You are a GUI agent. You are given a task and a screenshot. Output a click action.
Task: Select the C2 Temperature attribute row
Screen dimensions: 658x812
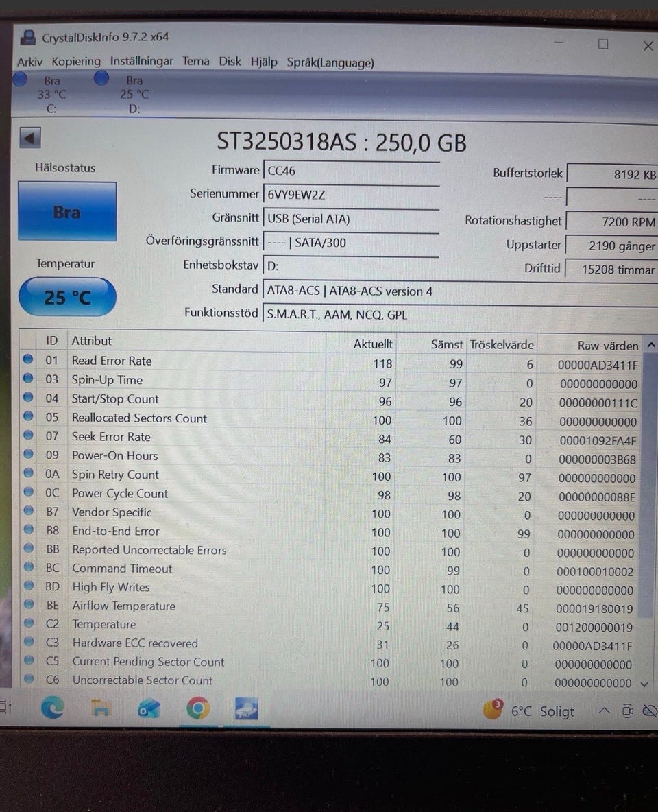[x=329, y=625]
